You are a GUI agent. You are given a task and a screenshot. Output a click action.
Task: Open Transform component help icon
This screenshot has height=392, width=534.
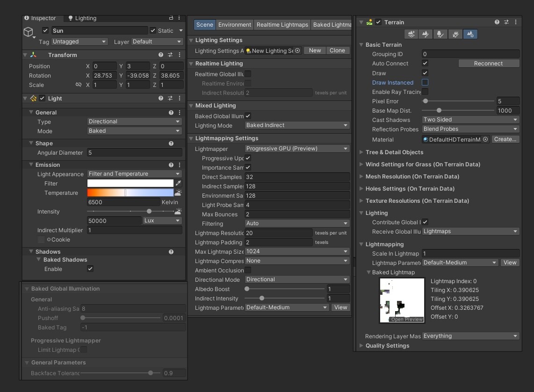(x=161, y=55)
